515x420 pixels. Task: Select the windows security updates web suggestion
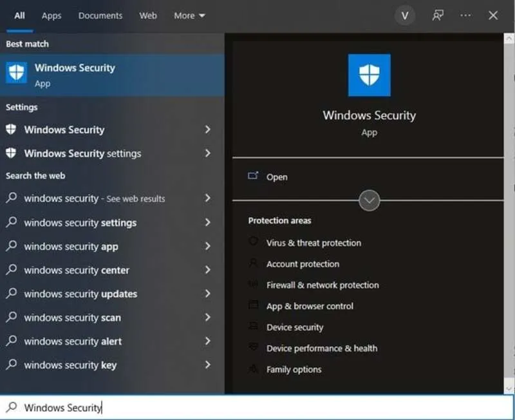[80, 294]
